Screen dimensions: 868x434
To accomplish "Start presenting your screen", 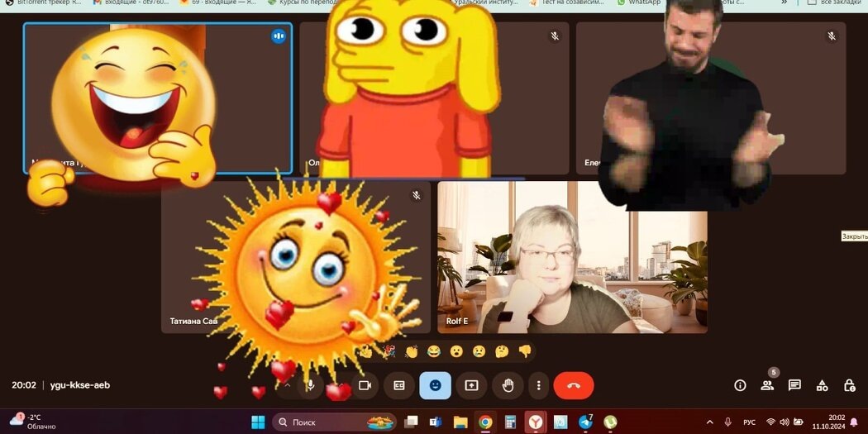I will [471, 385].
